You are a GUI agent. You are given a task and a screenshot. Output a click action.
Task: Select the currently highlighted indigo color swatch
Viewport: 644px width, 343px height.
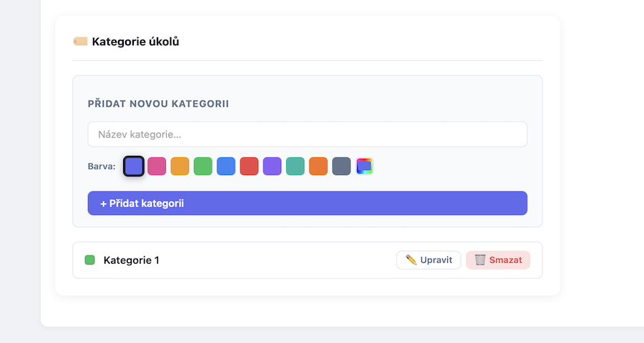pyautogui.click(x=134, y=166)
